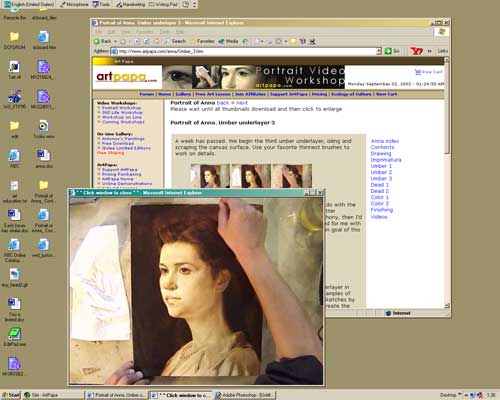Select the RBC Online Catalog desktop icon
This screenshot has height=400, width=500.
(x=14, y=250)
